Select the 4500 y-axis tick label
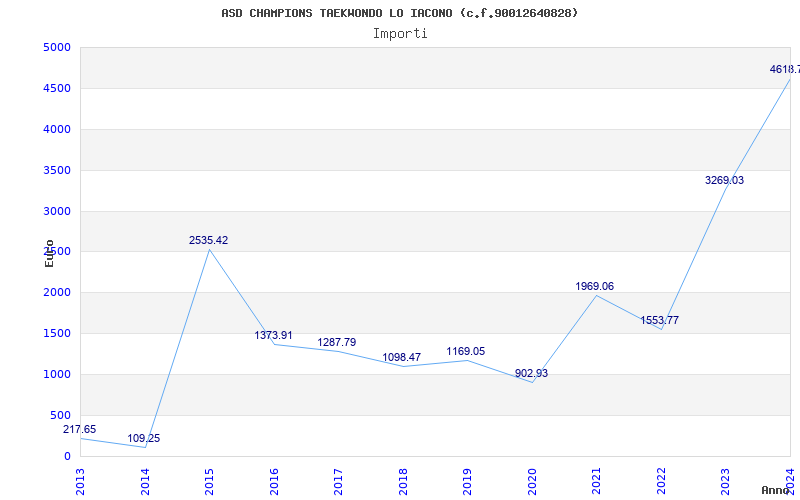Screen dimensions: 800x500 coord(57,89)
